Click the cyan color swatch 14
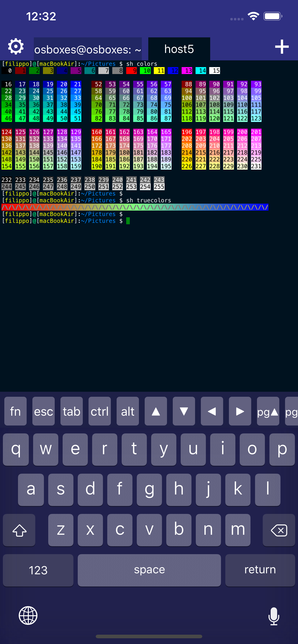Viewport: 298px width, 644px height. tap(201, 71)
